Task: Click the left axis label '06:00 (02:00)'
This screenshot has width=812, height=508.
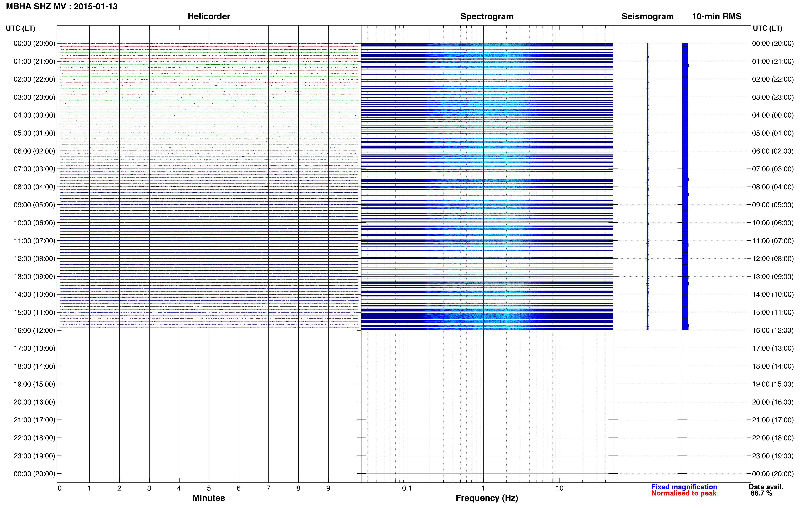Action: coord(34,151)
